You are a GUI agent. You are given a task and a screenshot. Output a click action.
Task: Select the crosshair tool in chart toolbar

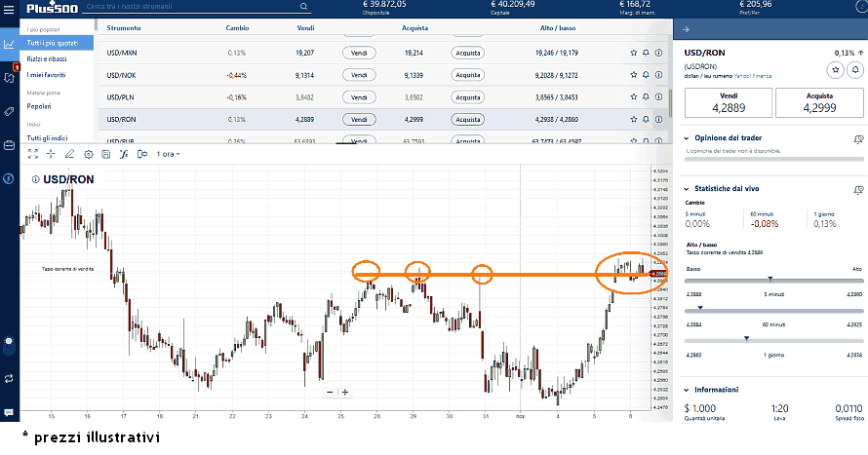(50, 154)
